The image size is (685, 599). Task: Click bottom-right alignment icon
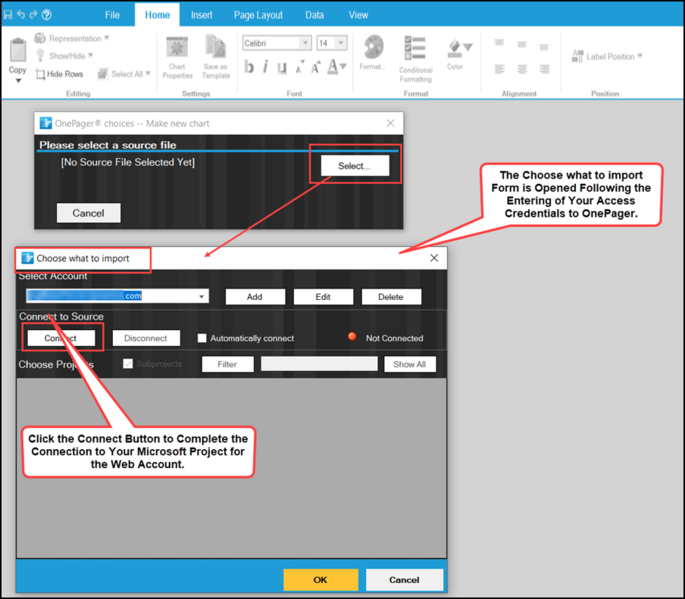(x=544, y=69)
